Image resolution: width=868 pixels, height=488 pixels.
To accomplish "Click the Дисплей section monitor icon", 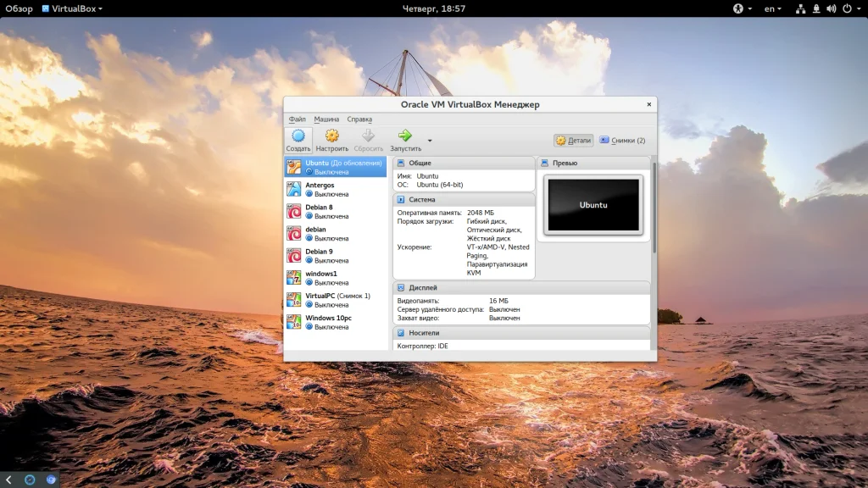I will coord(401,288).
